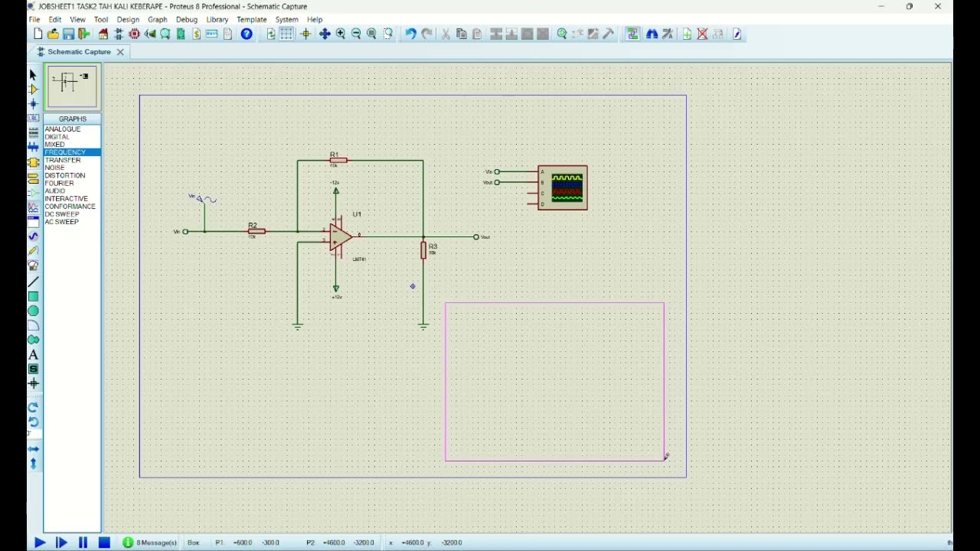
Task: Select MIXED graph type
Action: tap(54, 145)
